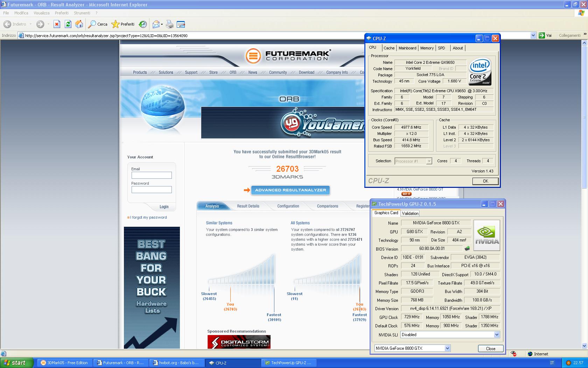Click the Print icon in IE toolbar
This screenshot has height=368, width=588.
169,24
